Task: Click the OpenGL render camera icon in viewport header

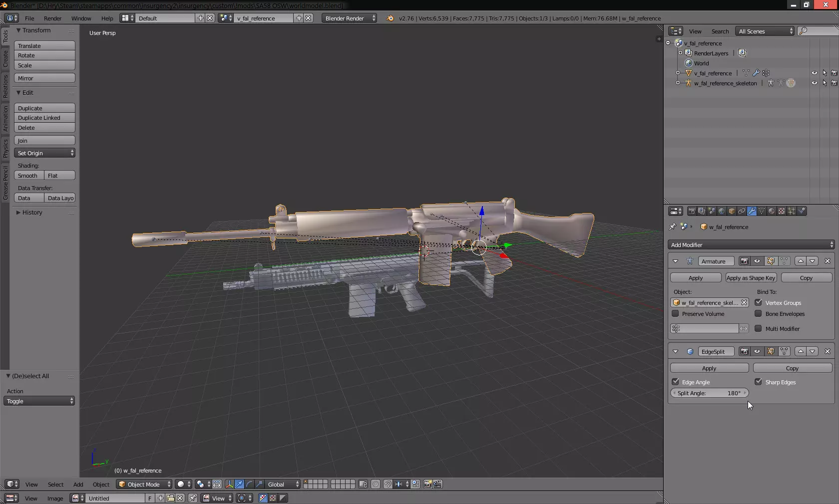Action: tap(427, 484)
